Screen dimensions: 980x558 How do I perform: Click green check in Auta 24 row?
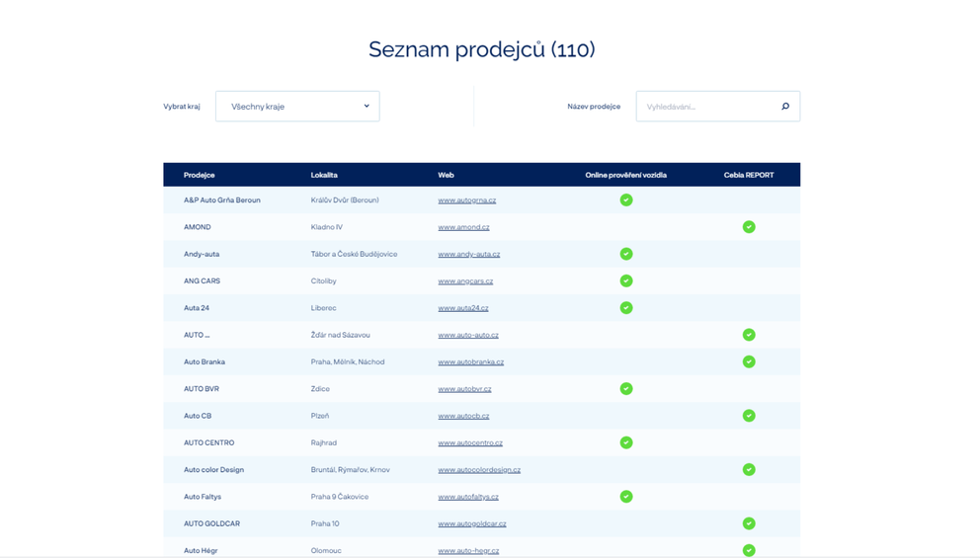tap(626, 307)
